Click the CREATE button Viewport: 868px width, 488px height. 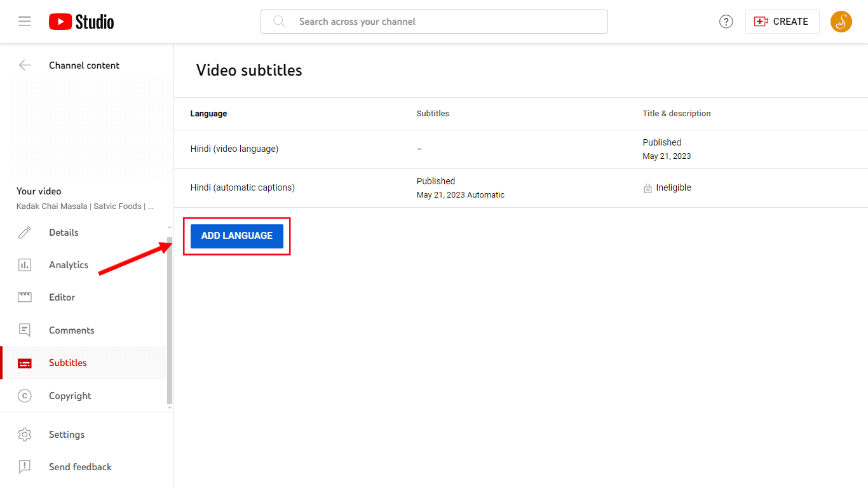[782, 21]
